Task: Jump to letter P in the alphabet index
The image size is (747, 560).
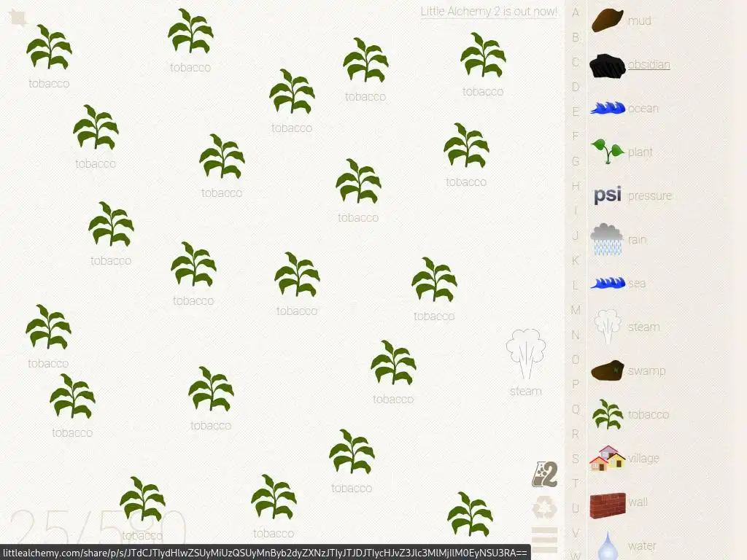Action: (576, 384)
